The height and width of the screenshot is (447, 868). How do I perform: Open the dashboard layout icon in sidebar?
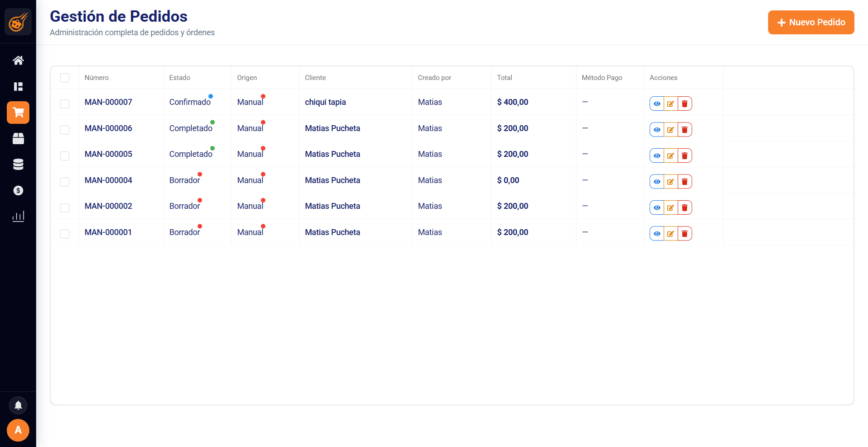coord(18,86)
